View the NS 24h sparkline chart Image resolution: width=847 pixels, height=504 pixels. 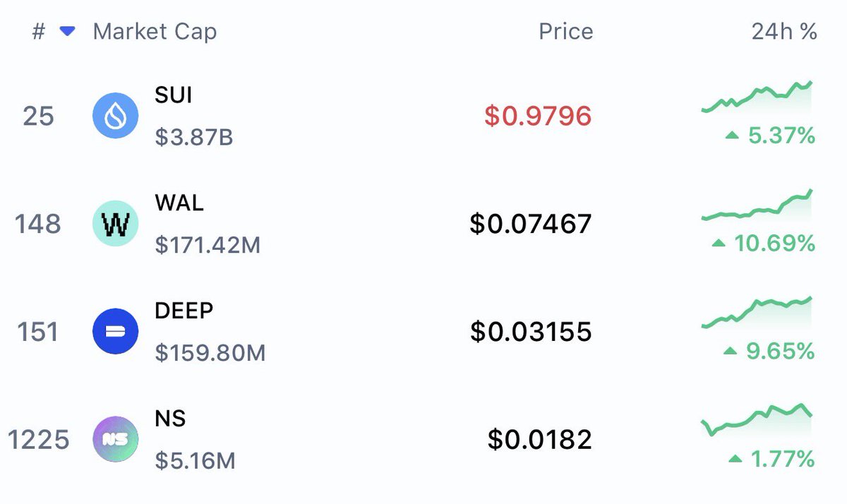[x=757, y=419]
